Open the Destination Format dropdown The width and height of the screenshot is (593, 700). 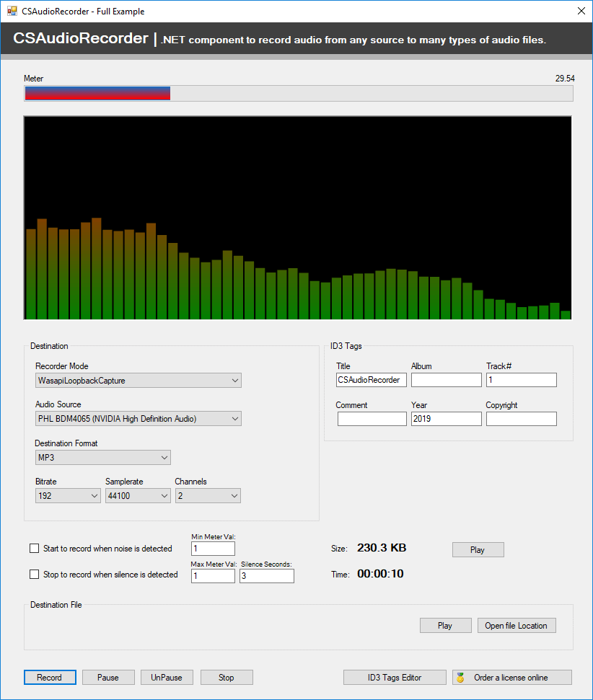point(164,457)
